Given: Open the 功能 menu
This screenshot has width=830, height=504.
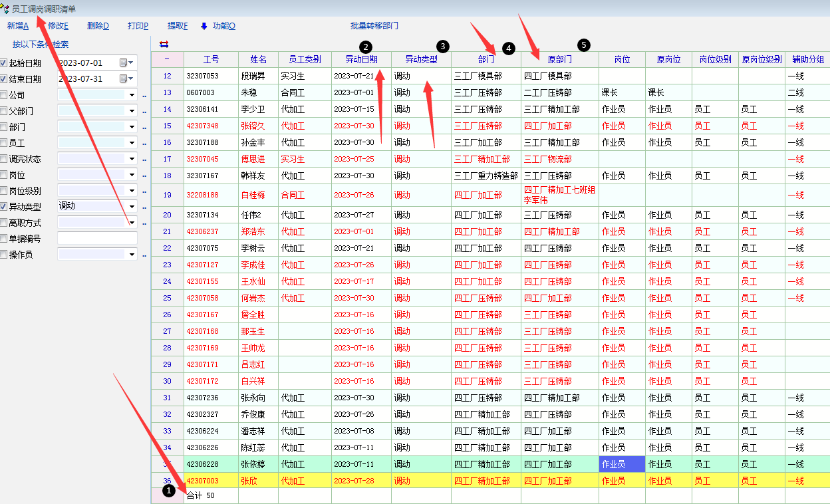Looking at the screenshot, I should click(223, 26).
